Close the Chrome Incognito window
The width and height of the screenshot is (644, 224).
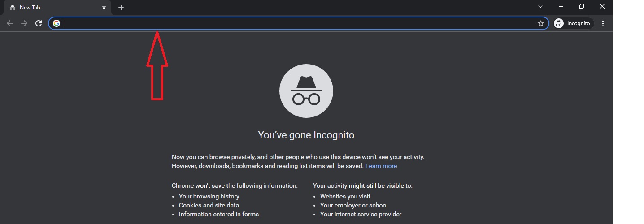click(x=602, y=6)
